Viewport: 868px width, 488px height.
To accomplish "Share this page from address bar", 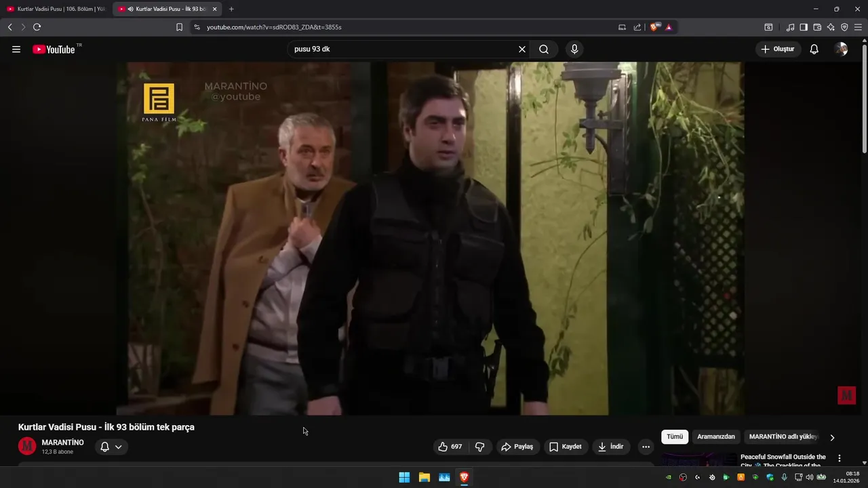I will pos(637,27).
